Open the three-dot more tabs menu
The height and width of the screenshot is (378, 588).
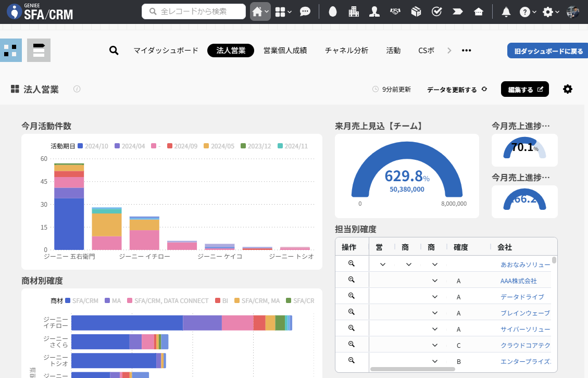(467, 51)
